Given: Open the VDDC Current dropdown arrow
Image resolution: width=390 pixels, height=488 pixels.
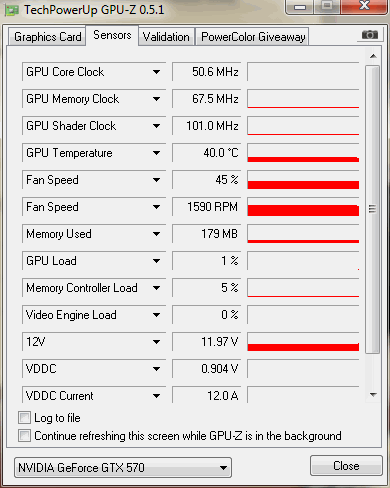Looking at the screenshot, I should click(156, 396).
